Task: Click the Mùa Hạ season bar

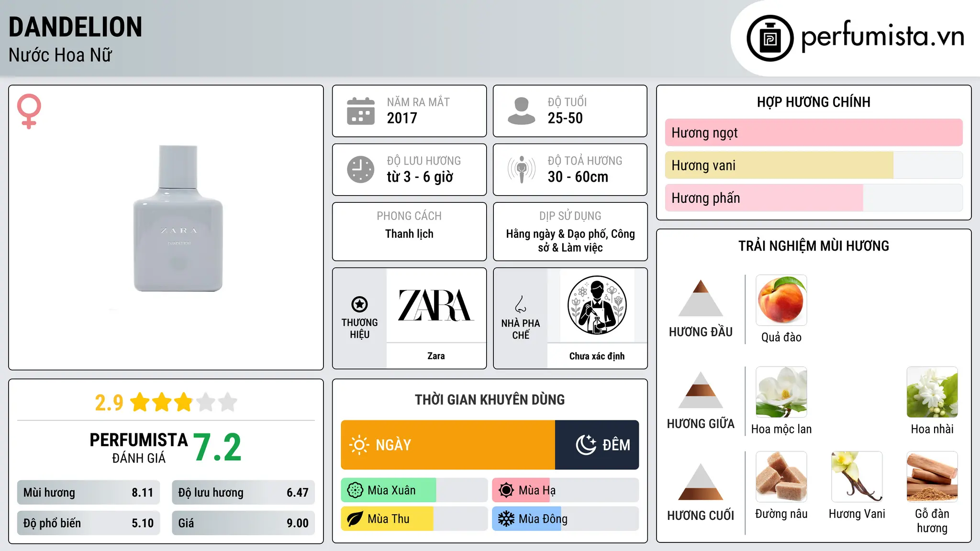Action: coord(566,490)
